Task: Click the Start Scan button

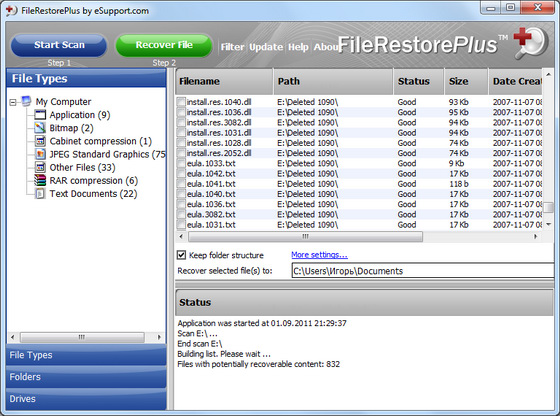Action: point(59,45)
